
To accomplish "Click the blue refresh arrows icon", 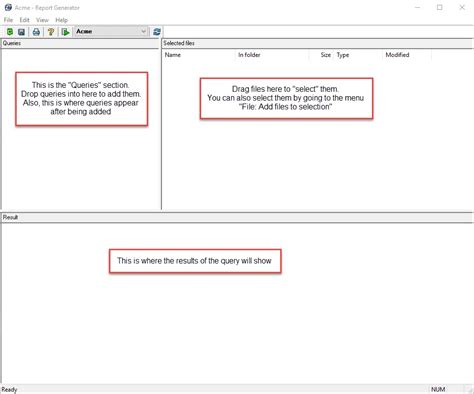I will (x=157, y=32).
